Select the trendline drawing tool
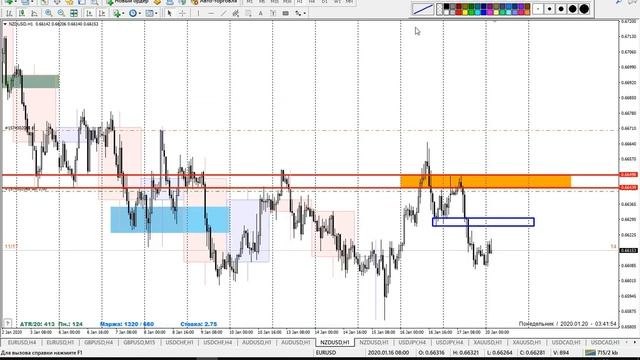The image size is (640, 360). pos(224,13)
